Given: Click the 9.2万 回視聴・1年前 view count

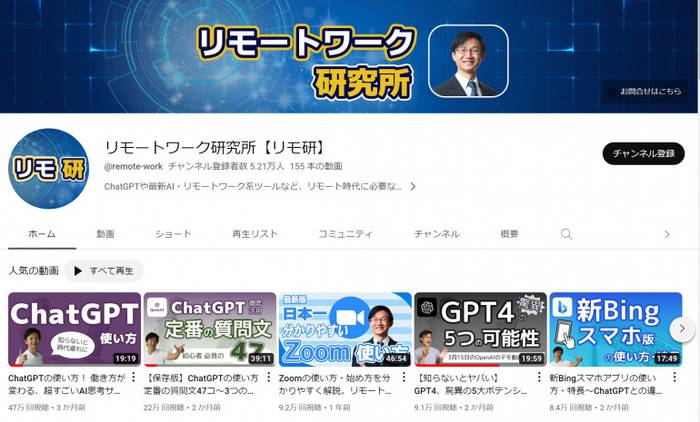Looking at the screenshot, I should point(315,407).
